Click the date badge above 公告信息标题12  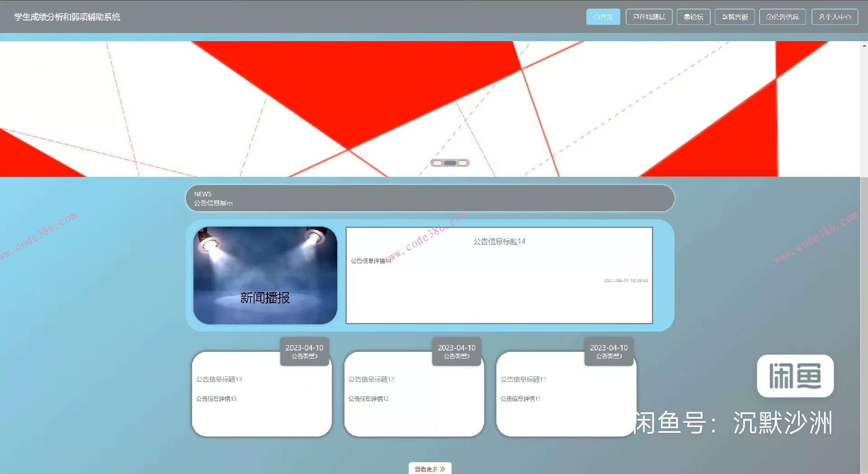[456, 351]
